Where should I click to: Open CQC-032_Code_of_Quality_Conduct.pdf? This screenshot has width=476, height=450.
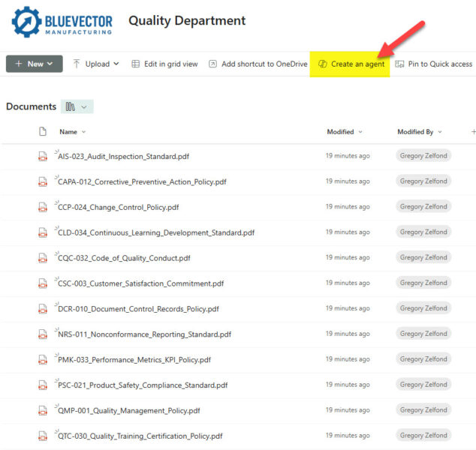click(x=124, y=258)
